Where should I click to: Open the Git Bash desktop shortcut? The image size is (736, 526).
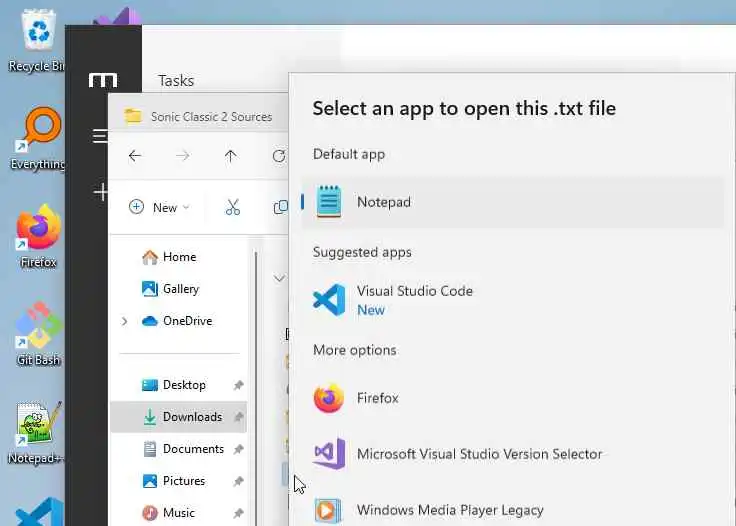point(38,334)
